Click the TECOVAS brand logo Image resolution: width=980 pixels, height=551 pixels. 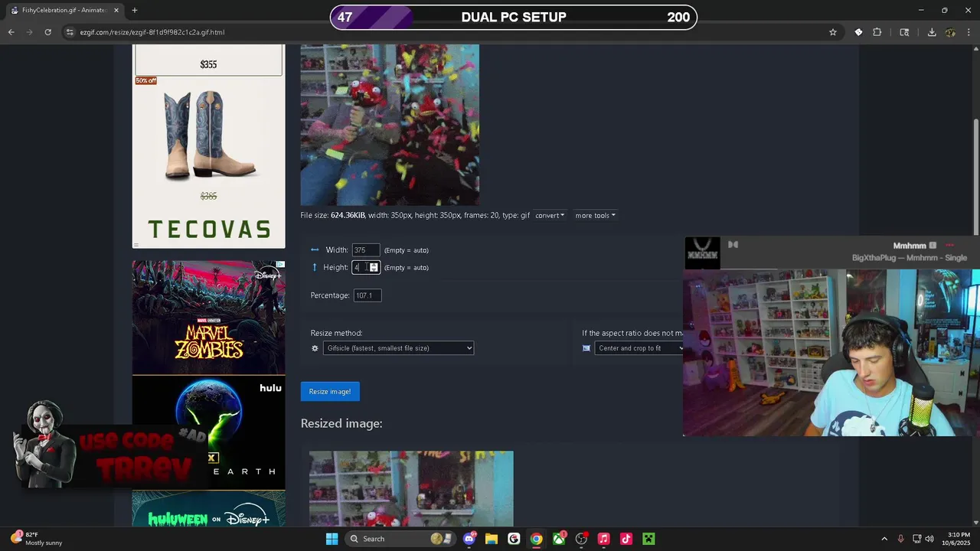pyautogui.click(x=209, y=229)
